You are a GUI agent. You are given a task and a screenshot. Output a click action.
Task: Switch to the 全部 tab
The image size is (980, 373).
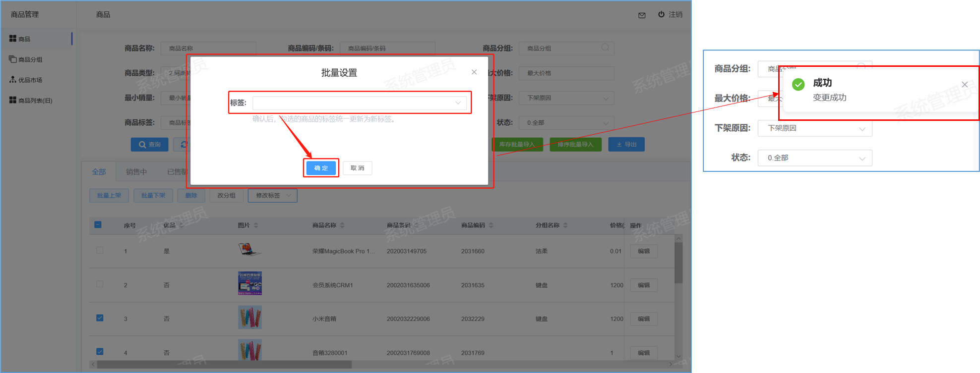pyautogui.click(x=99, y=172)
